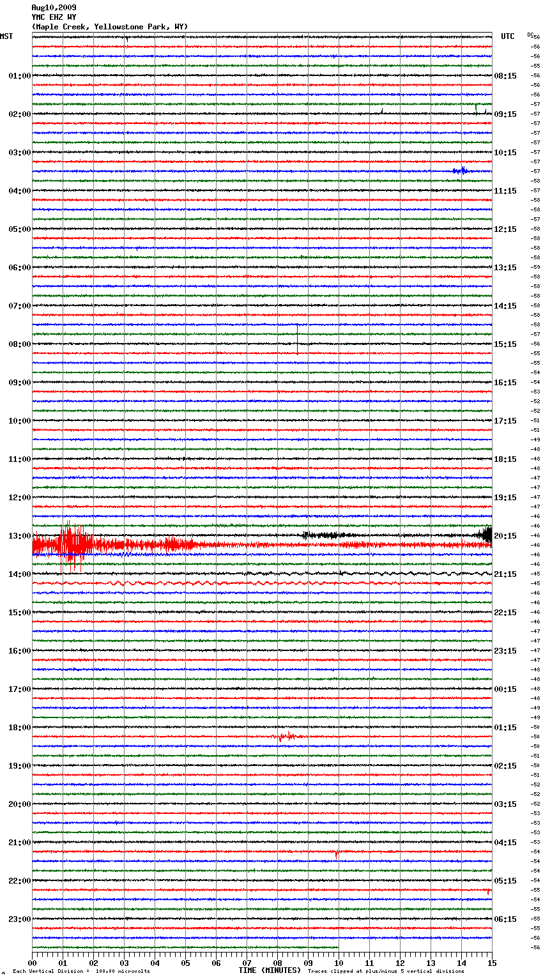Click the '15:15' UTC row label
Viewport: 543px width, 980px height.
pos(505,344)
